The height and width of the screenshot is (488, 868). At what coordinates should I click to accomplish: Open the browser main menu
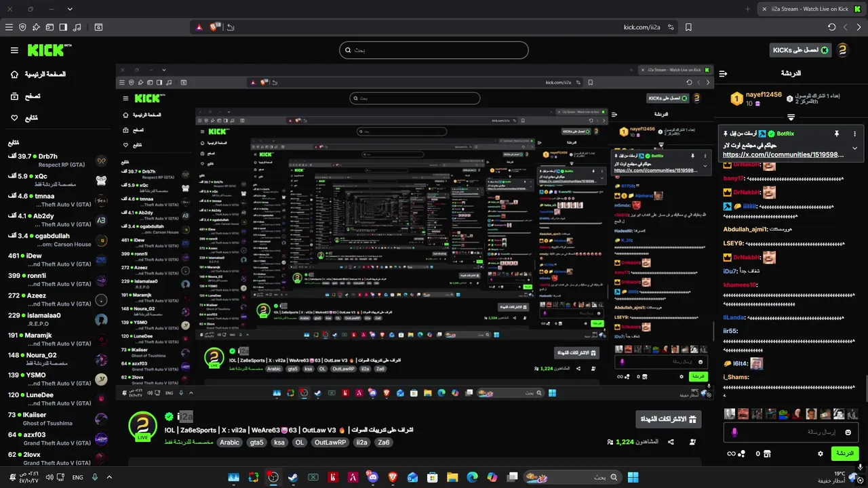9,27
